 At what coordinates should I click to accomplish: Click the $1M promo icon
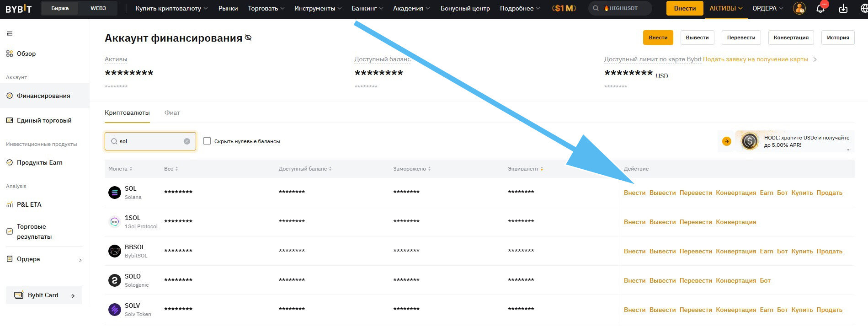564,8
